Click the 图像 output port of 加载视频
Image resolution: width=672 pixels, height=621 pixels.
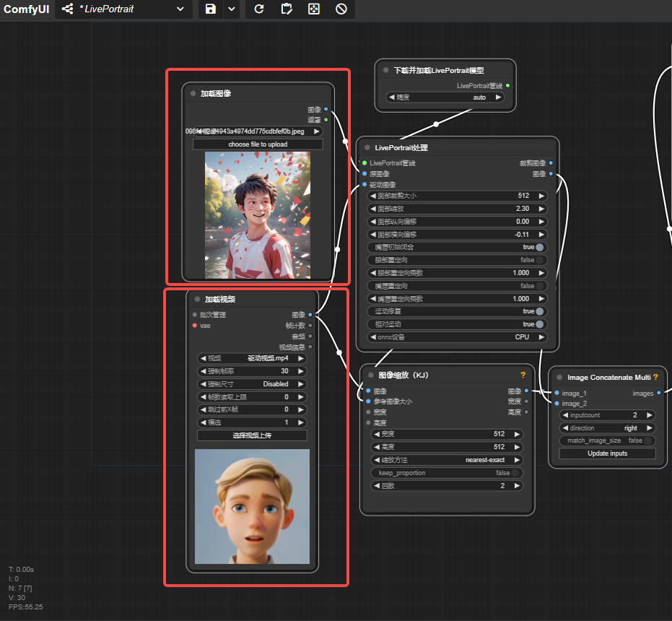[310, 315]
